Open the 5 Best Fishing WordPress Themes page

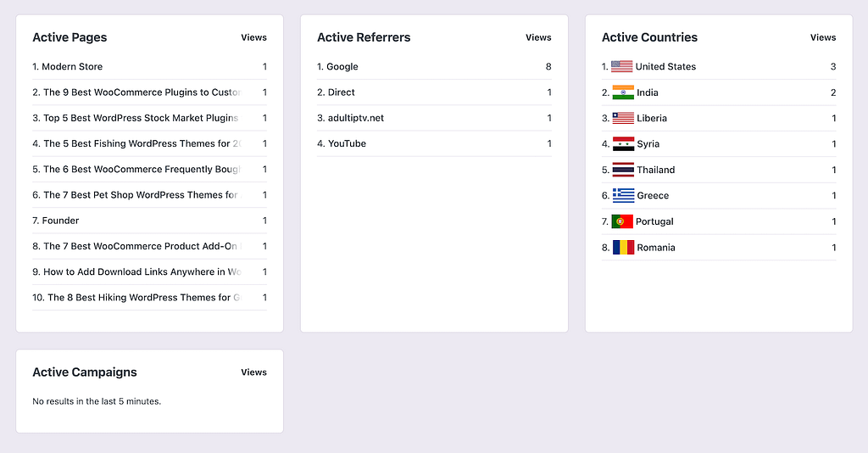pyautogui.click(x=142, y=143)
